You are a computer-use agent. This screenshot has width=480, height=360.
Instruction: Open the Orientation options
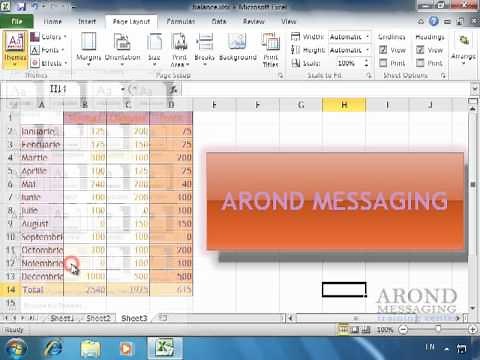click(x=122, y=49)
